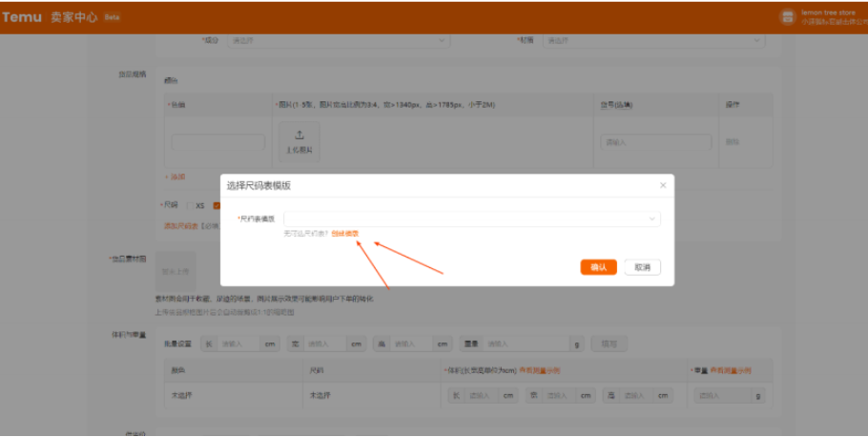This screenshot has height=437, width=868.
Task: Click the upload image icon in the spec table
Action: pyautogui.click(x=299, y=135)
